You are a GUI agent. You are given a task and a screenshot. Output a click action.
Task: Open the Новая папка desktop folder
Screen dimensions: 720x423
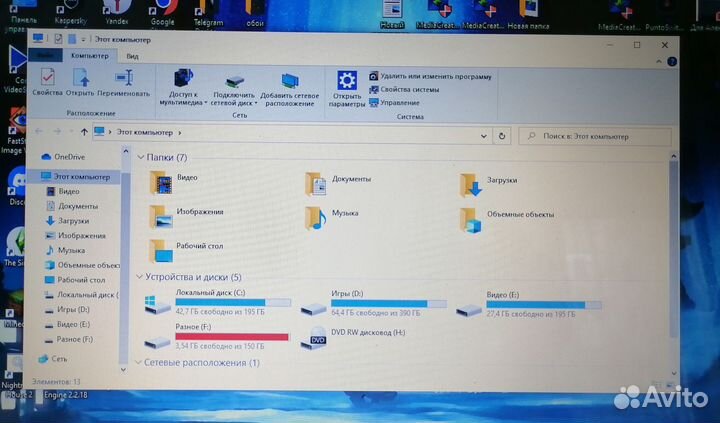coord(529,15)
